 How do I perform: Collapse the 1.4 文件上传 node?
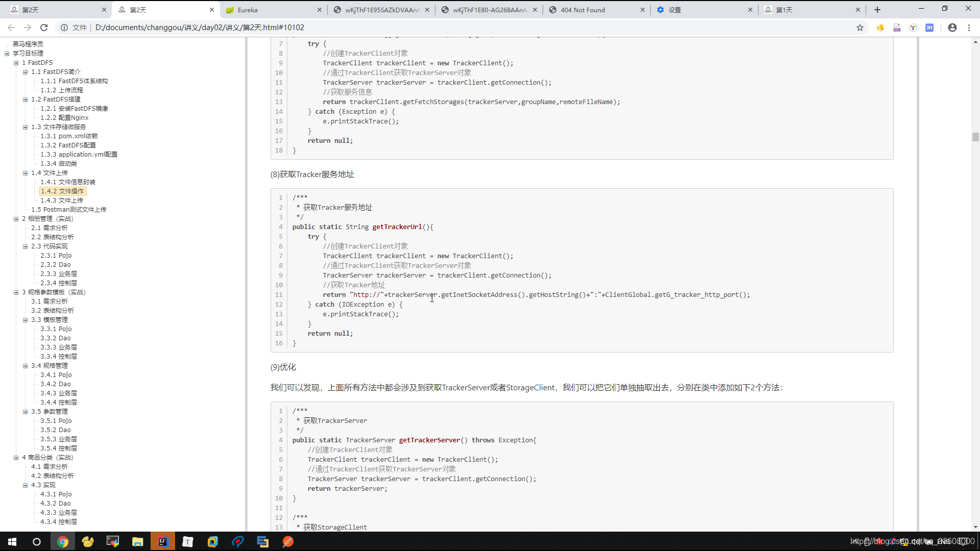[25, 173]
